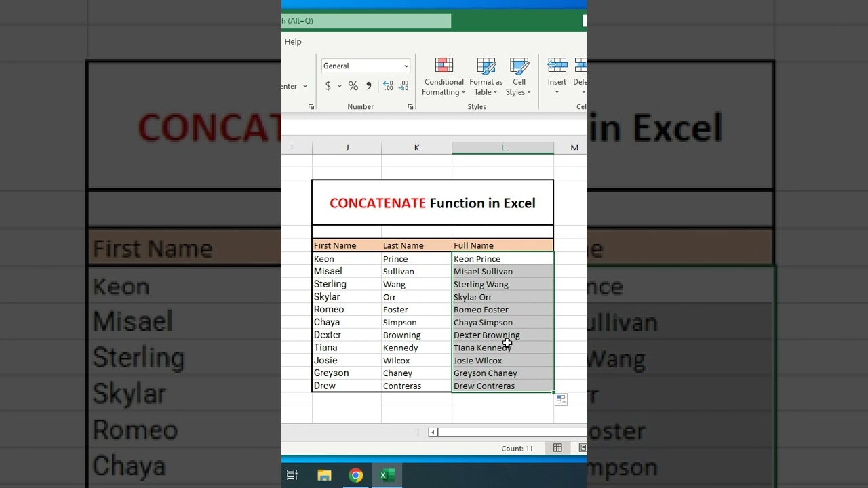Select the Keon Prince full name cell
Viewport: 868px width, 488px height.
[502, 259]
